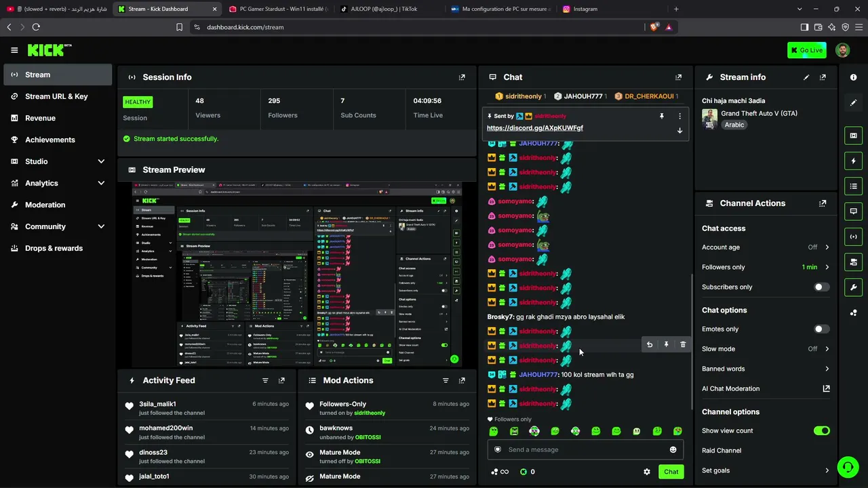Click the green Go Live button
Image resolution: width=868 pixels, height=488 pixels.
[x=807, y=50]
